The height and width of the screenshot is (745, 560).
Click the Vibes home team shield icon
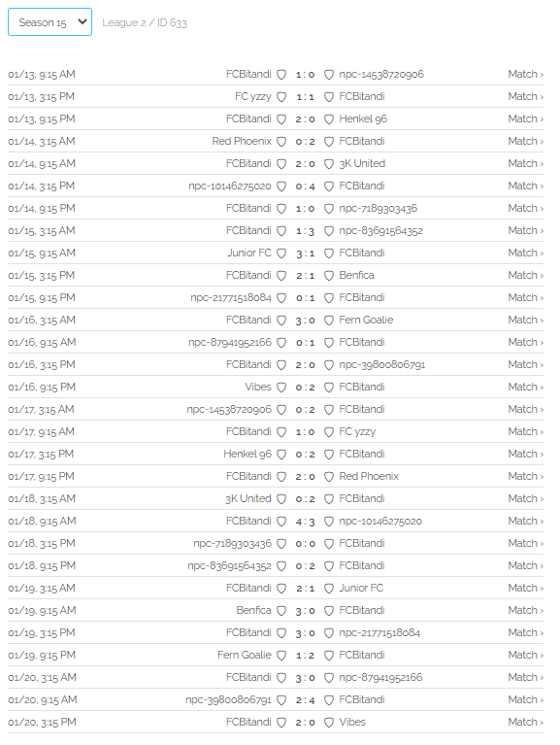[x=281, y=388]
